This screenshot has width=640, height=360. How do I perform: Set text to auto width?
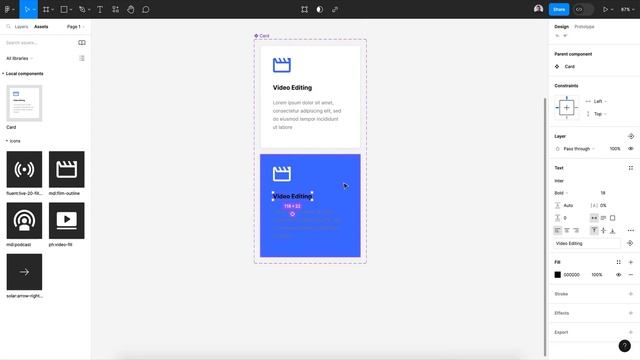(x=594, y=218)
